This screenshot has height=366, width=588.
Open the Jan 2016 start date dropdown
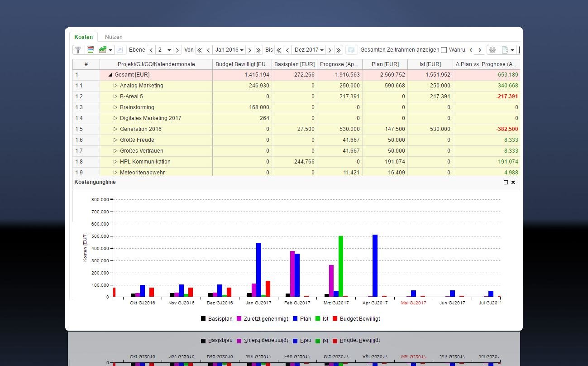(x=229, y=50)
